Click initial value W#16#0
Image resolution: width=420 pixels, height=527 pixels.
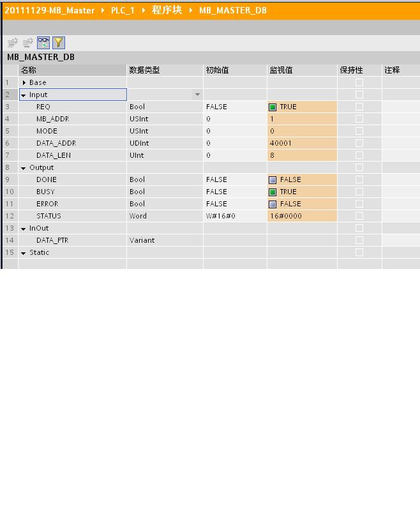(235, 216)
